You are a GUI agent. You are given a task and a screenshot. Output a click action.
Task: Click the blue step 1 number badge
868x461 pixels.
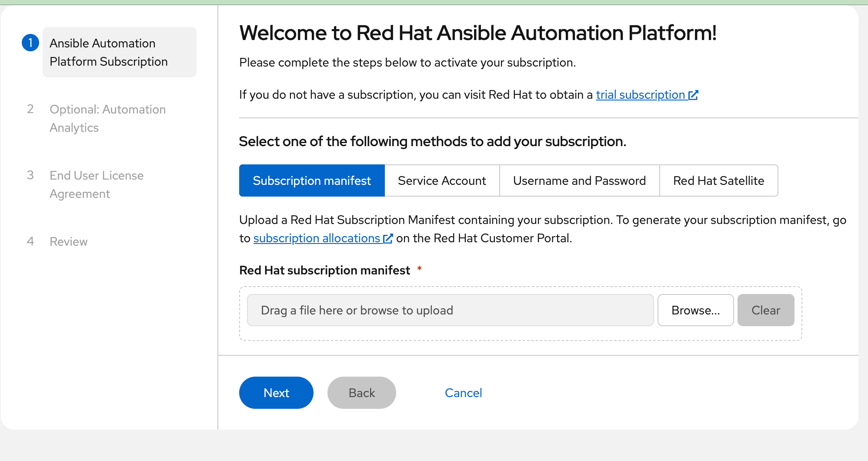(30, 43)
